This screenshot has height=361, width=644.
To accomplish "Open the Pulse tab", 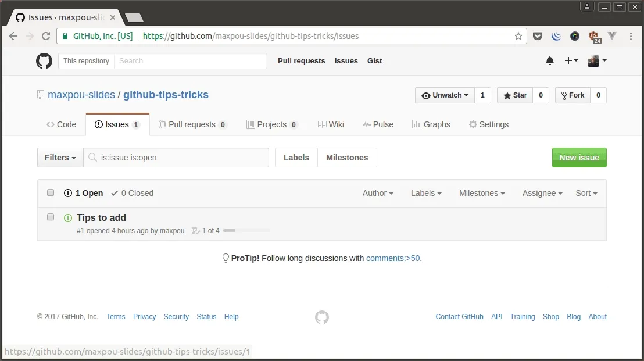I will point(378,124).
